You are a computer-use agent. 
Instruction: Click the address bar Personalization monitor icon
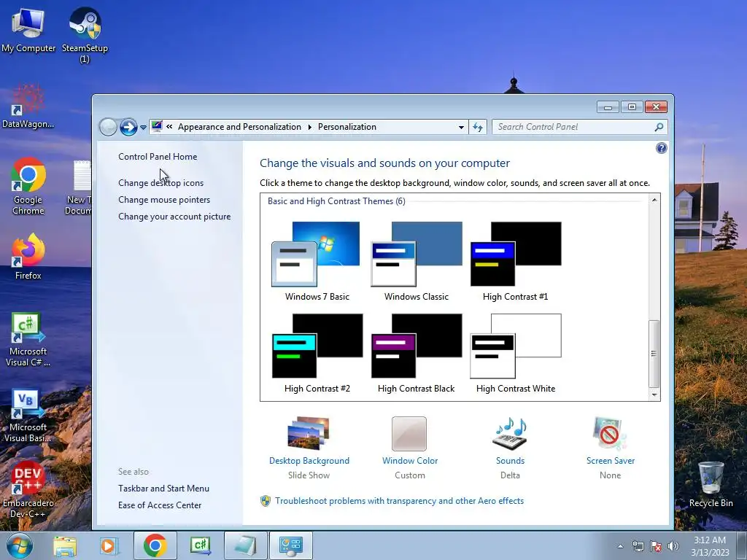(x=157, y=126)
